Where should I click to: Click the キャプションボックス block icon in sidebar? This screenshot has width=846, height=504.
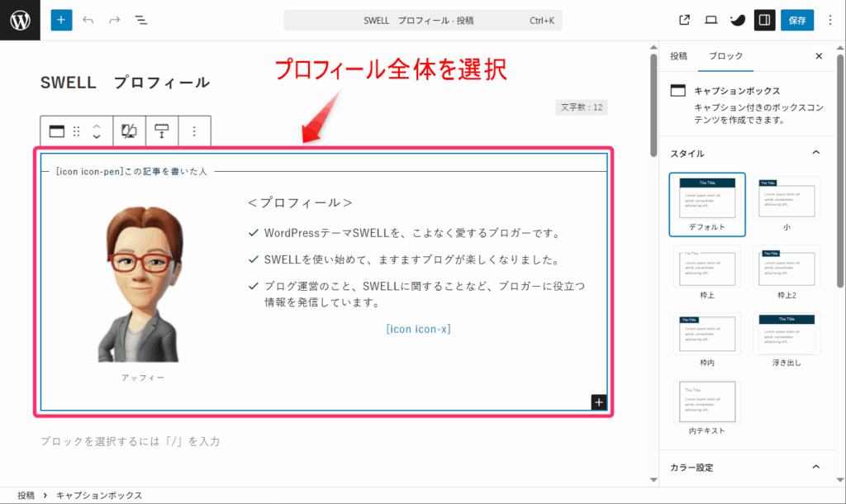(x=678, y=90)
